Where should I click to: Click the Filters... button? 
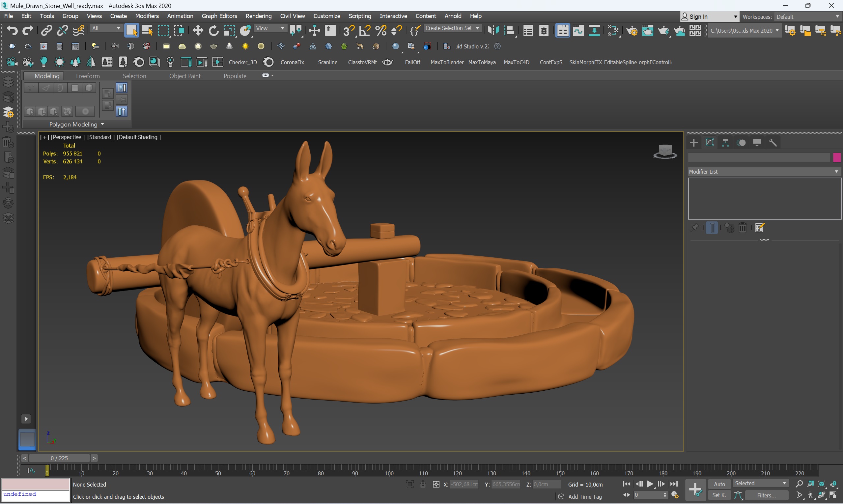coord(766,495)
